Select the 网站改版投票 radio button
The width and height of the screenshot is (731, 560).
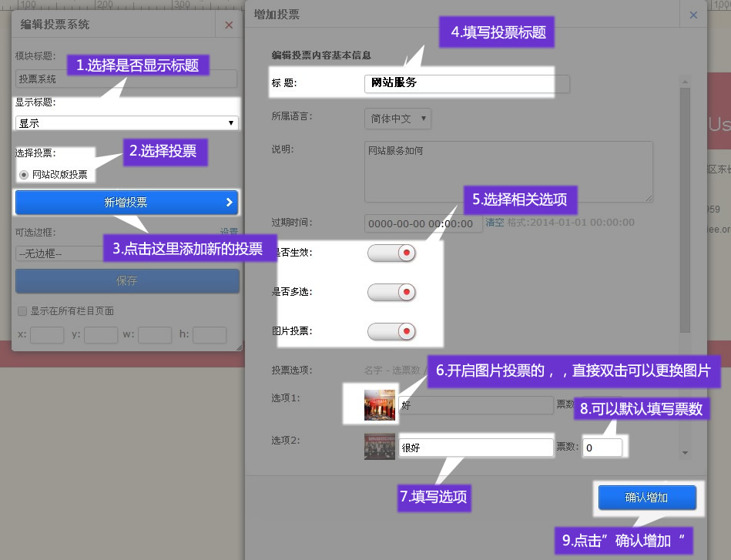(x=24, y=175)
